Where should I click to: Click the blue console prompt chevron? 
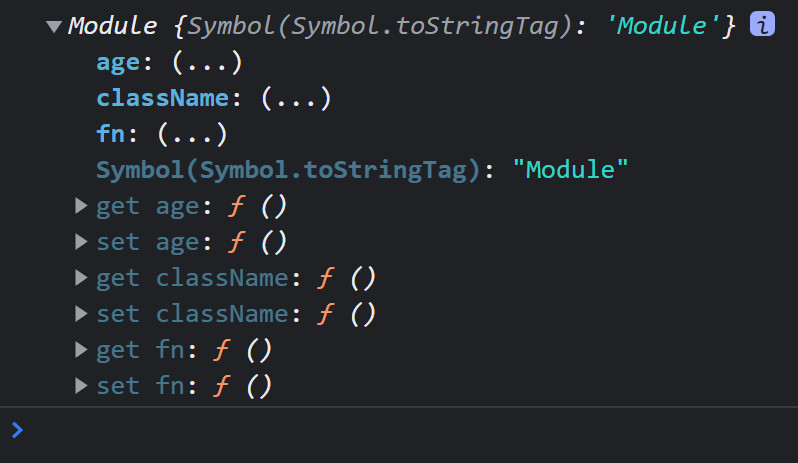[x=17, y=431]
